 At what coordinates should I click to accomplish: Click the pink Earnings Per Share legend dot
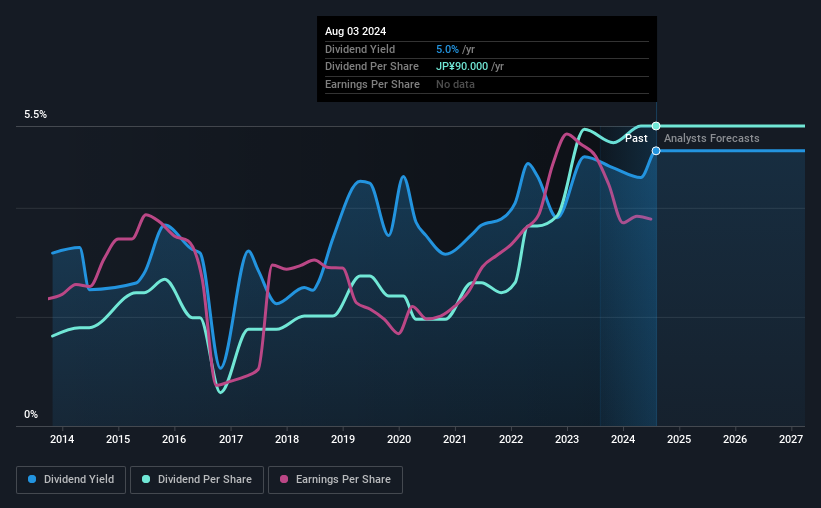tap(284, 479)
